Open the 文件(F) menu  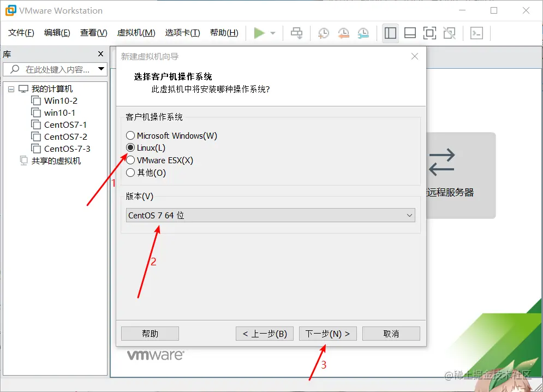(x=21, y=33)
